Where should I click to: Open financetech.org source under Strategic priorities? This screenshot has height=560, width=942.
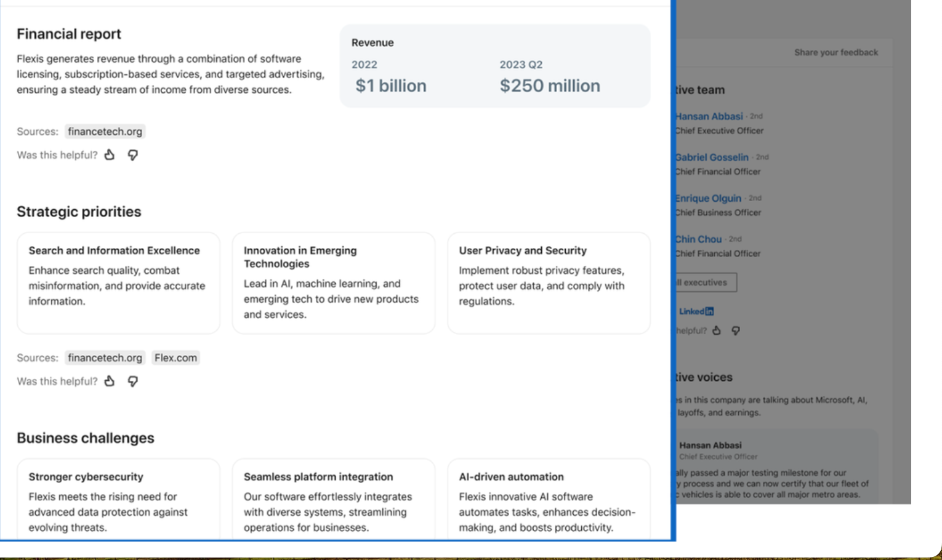pos(105,358)
